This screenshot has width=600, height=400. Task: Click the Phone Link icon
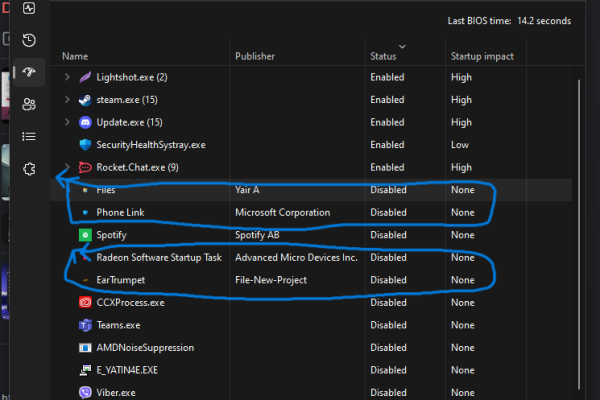click(85, 212)
